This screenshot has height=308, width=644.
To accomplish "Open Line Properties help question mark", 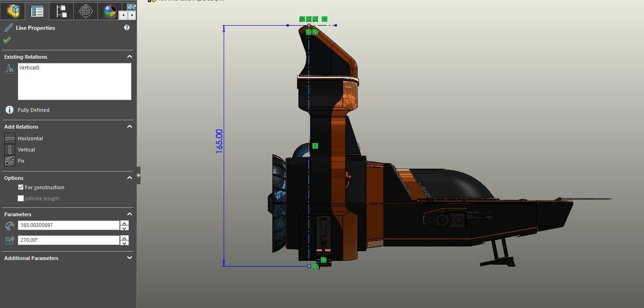I will [127, 27].
